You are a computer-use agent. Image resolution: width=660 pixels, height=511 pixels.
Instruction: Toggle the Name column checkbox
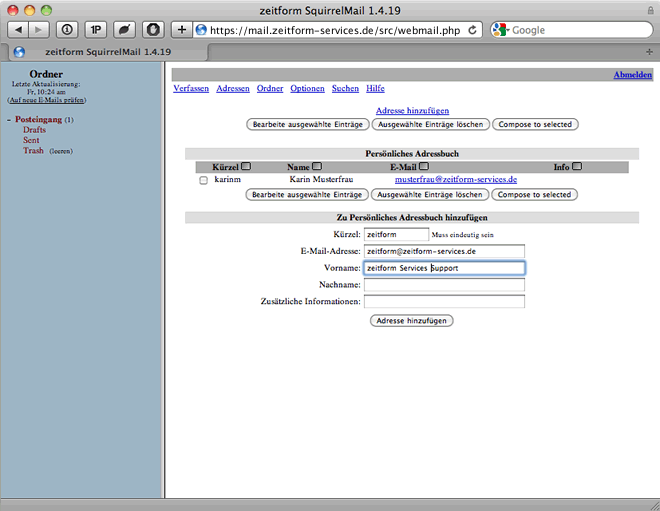tap(317, 166)
